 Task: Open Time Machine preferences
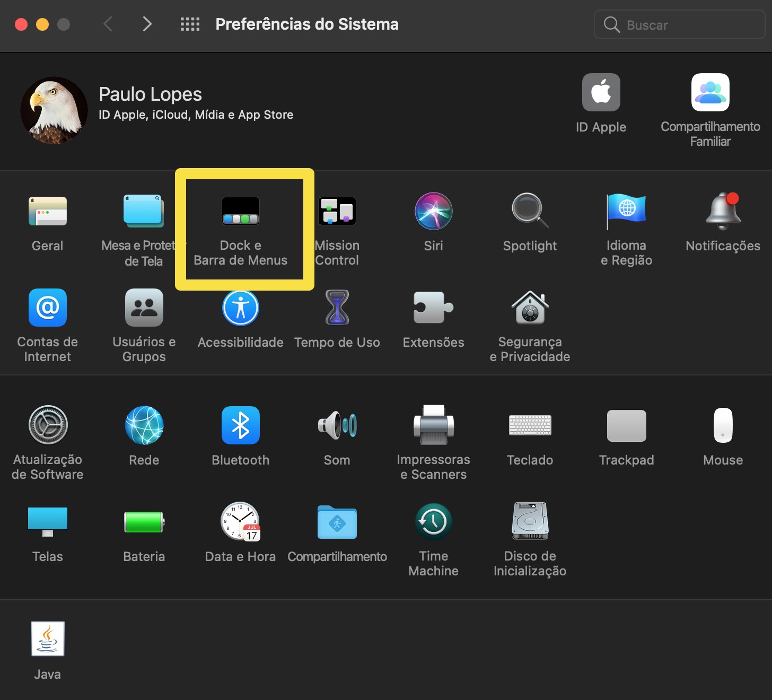tap(433, 522)
